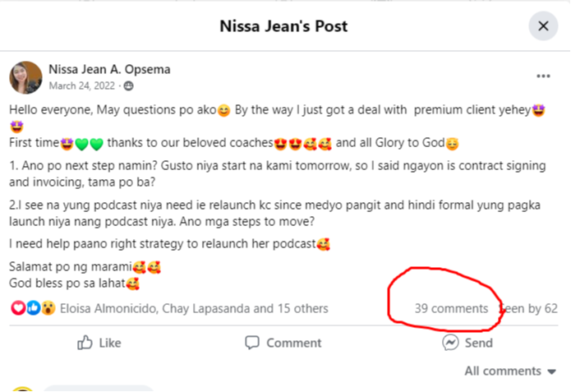Click the heart reaction icon
The width and height of the screenshot is (571, 392).
(18, 309)
